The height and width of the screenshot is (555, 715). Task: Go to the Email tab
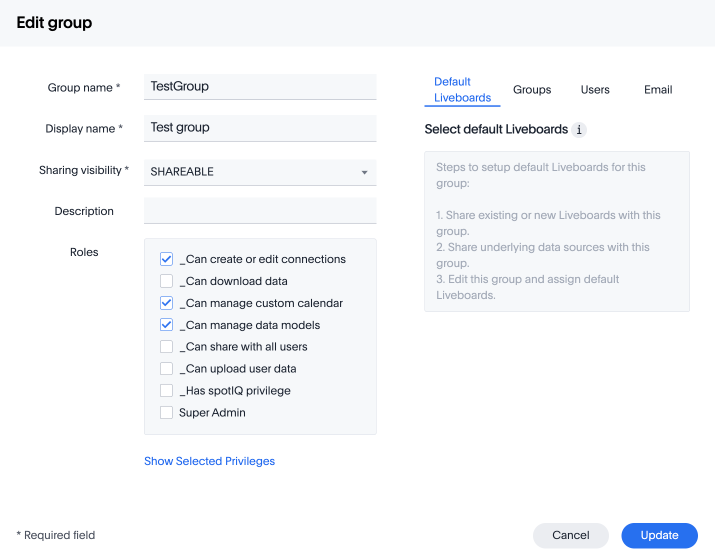click(658, 90)
